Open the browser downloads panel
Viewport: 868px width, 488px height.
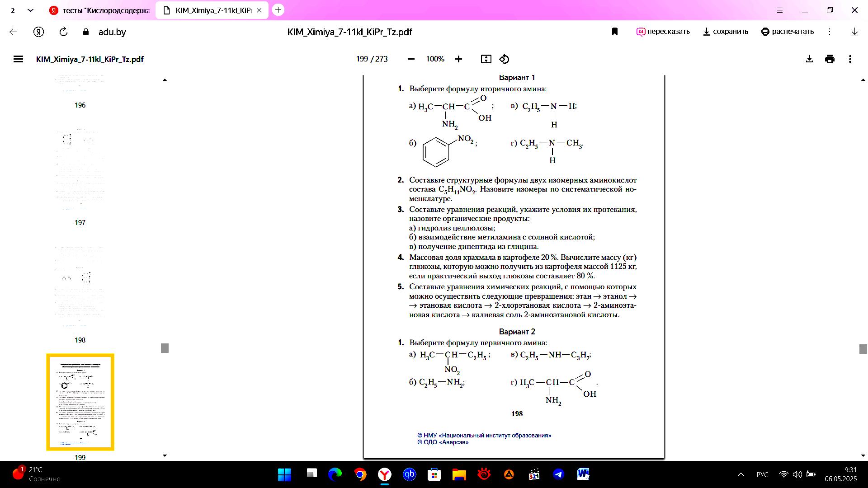click(x=854, y=32)
